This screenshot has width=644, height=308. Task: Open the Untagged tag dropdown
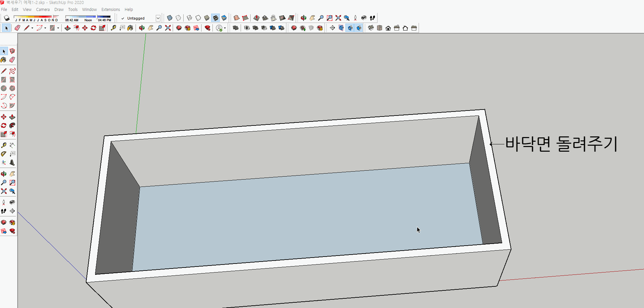click(158, 18)
